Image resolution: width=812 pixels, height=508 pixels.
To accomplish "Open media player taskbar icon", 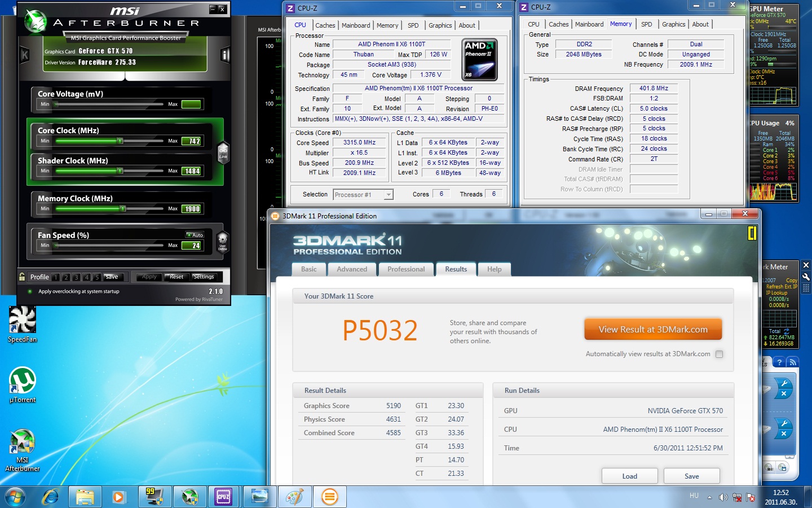I will click(x=118, y=497).
